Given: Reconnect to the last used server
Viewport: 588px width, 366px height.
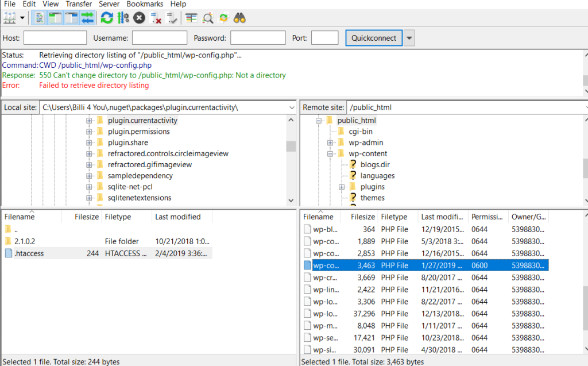Looking at the screenshot, I should click(172, 18).
